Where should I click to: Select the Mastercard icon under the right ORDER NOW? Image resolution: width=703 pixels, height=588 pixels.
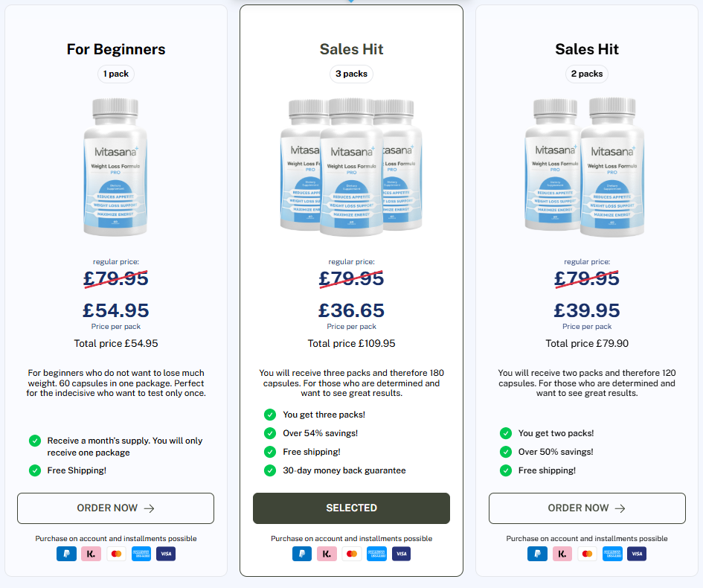point(587,554)
